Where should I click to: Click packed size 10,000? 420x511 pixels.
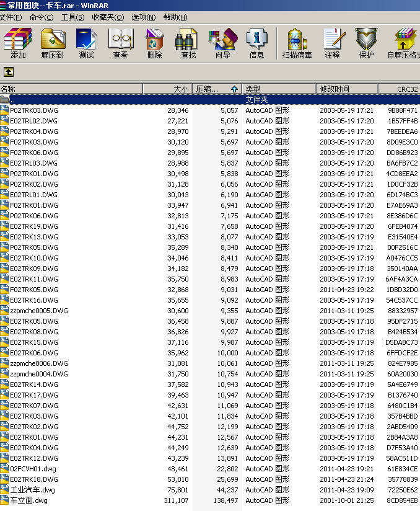(227, 353)
